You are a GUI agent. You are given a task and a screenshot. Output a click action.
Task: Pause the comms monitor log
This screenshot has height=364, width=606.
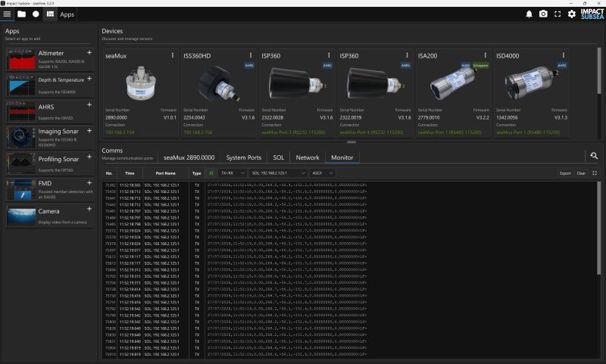pyautogui.click(x=211, y=173)
